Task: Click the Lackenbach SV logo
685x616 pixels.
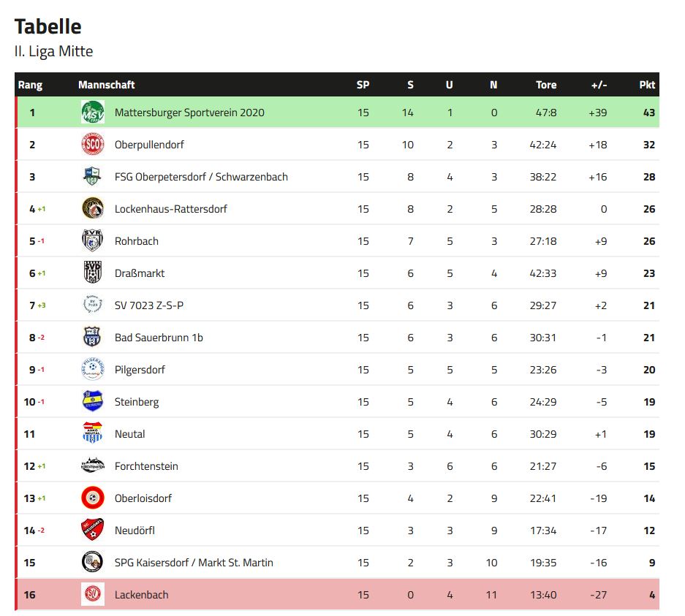Action: [93, 594]
